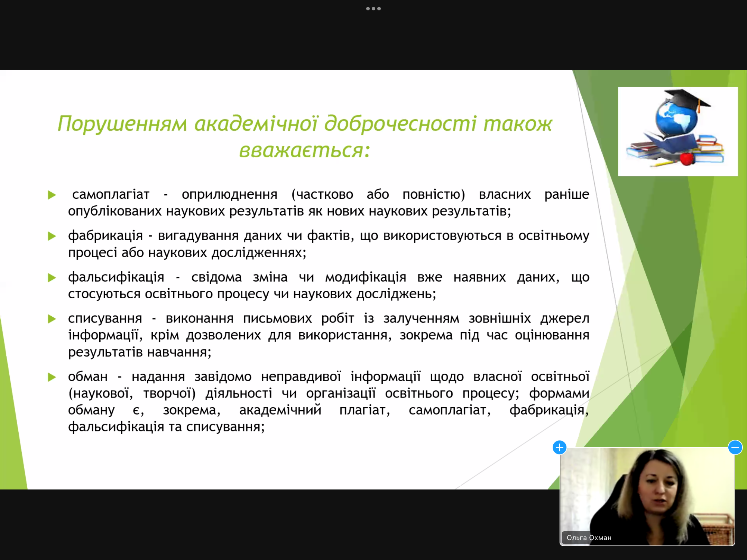Click the bullet arrow beside списування

coord(52,319)
